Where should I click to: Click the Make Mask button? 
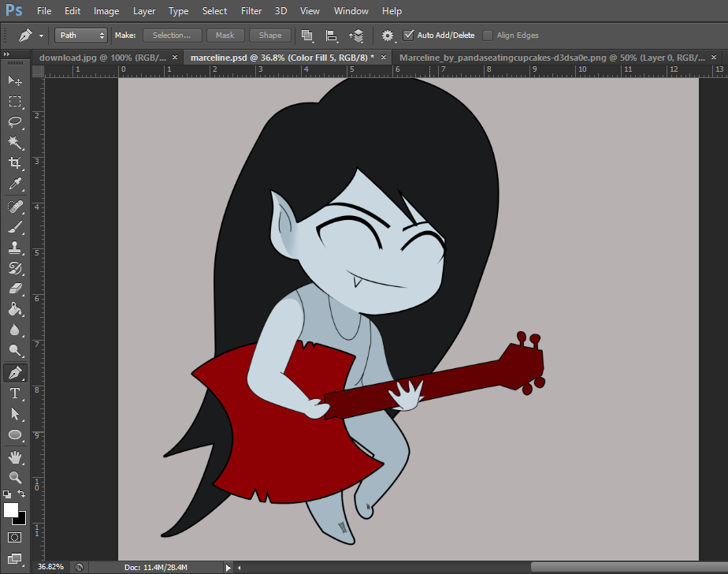225,35
